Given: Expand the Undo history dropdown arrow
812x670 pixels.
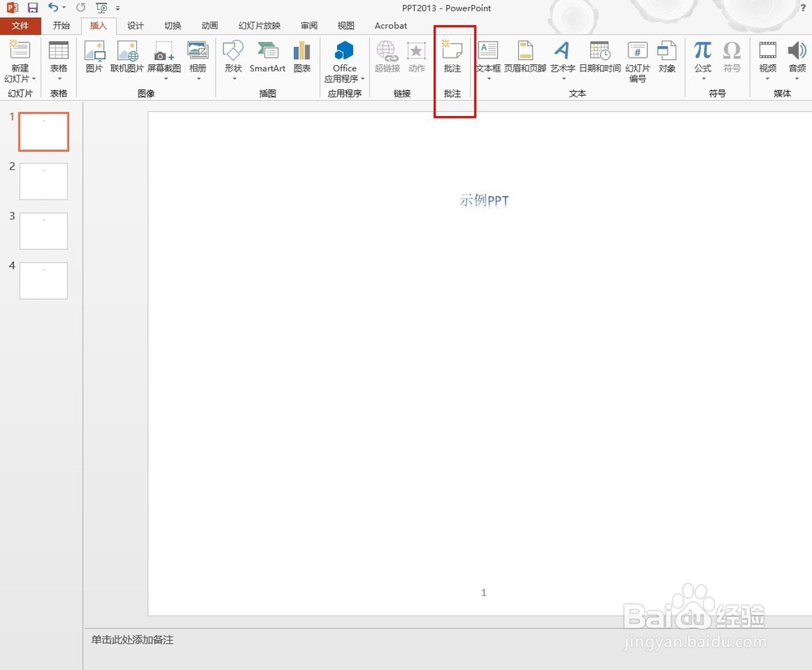Looking at the screenshot, I should (x=63, y=8).
